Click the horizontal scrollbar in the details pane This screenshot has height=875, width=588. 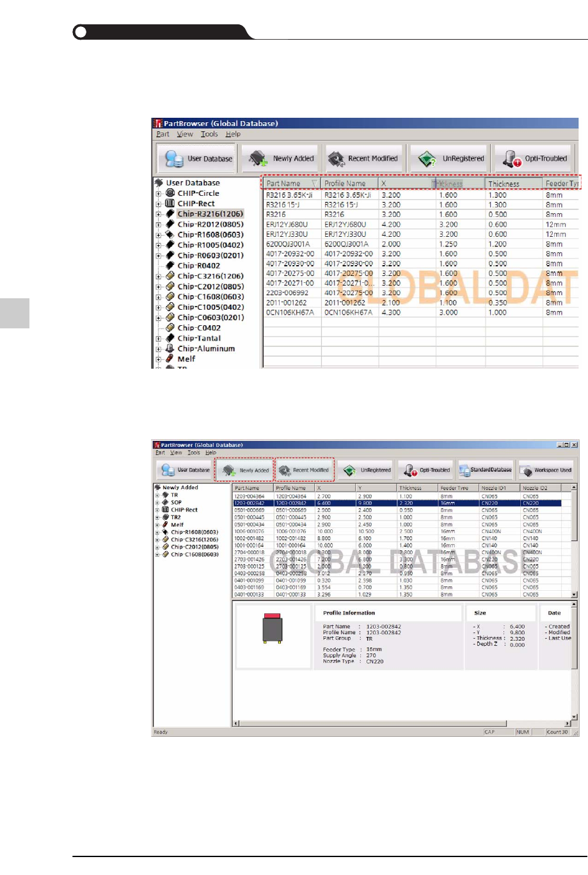(400, 723)
